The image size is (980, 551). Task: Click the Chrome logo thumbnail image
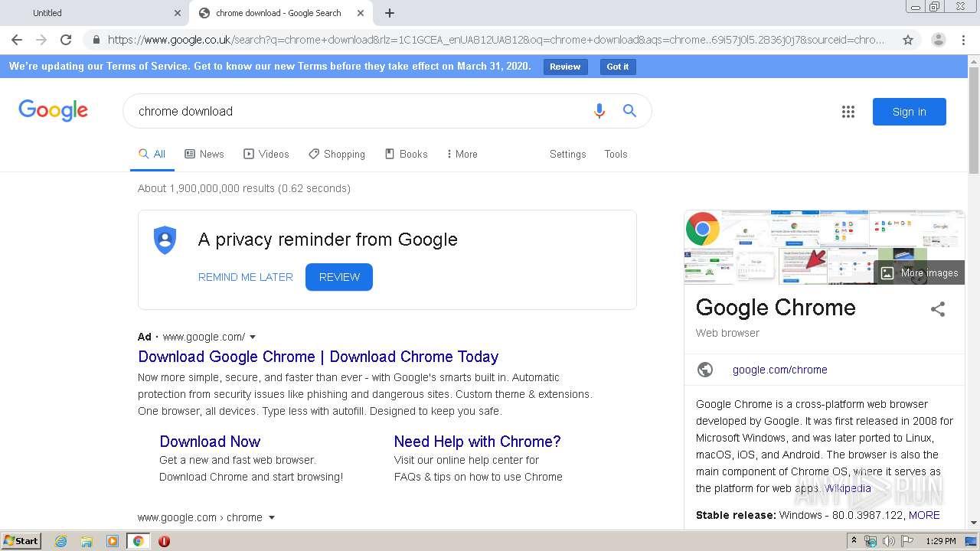click(x=703, y=228)
